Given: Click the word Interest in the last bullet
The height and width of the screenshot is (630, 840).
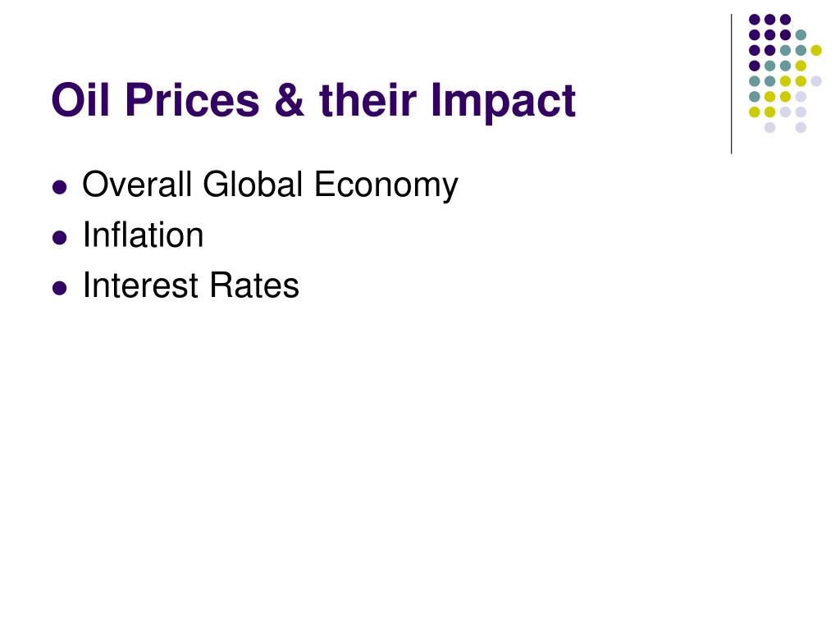Looking at the screenshot, I should click(141, 285).
